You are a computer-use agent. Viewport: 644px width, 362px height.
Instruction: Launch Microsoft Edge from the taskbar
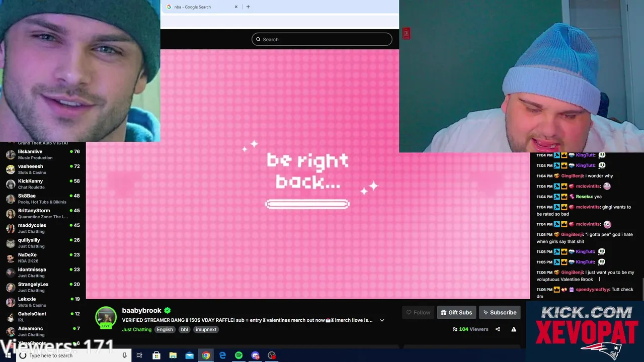tap(222, 355)
